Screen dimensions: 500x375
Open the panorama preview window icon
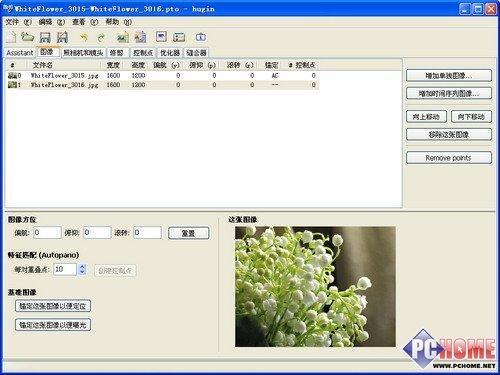[161, 37]
